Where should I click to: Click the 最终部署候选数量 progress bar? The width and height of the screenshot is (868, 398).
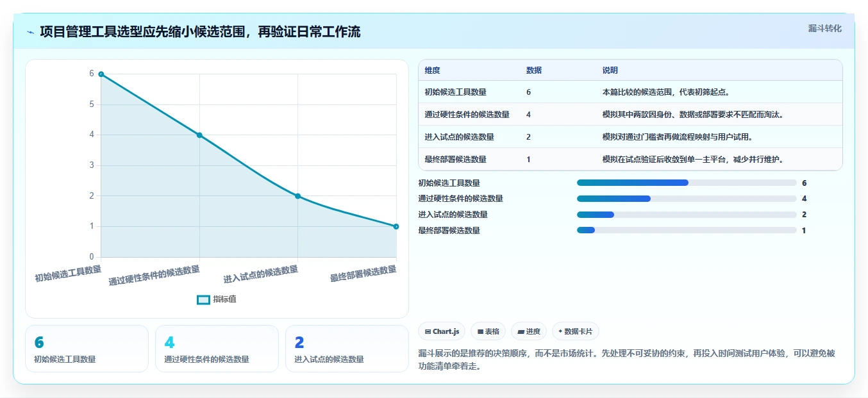687,230
